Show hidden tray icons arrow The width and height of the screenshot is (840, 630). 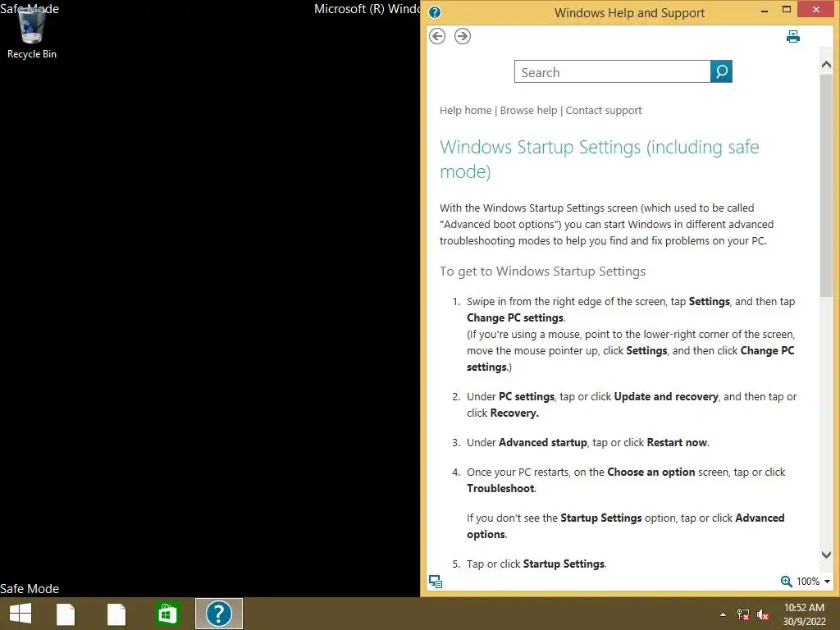(x=723, y=614)
